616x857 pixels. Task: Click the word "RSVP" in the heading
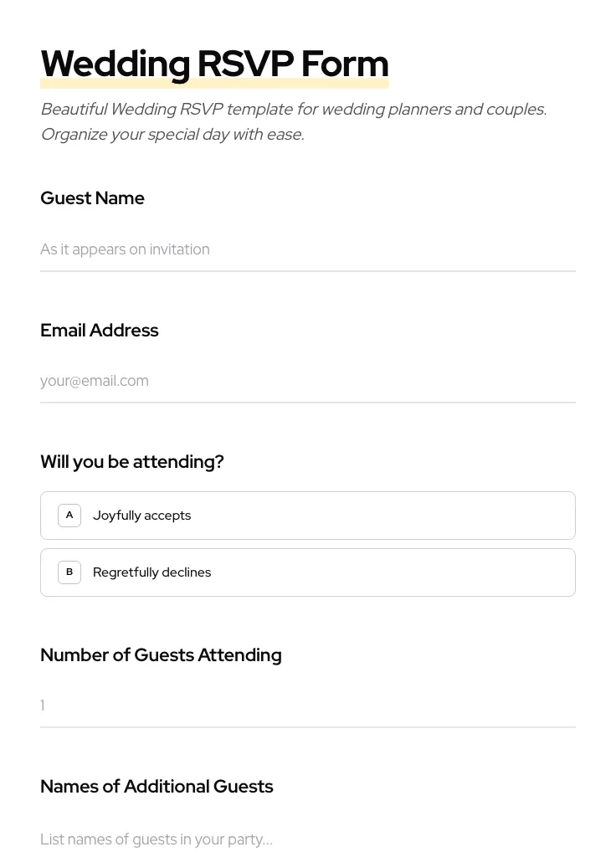pos(244,64)
